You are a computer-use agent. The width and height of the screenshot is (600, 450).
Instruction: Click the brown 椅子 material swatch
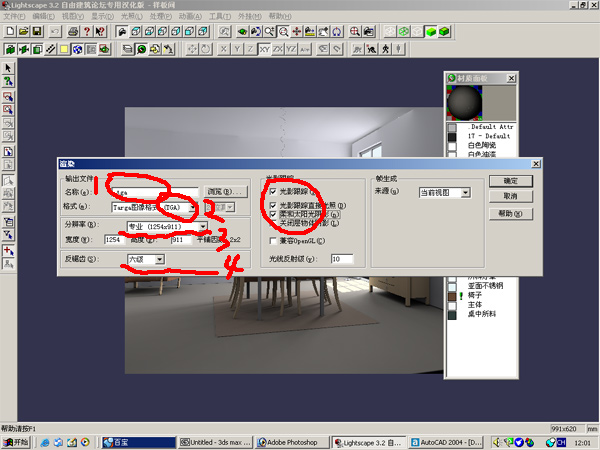pyautogui.click(x=452, y=296)
